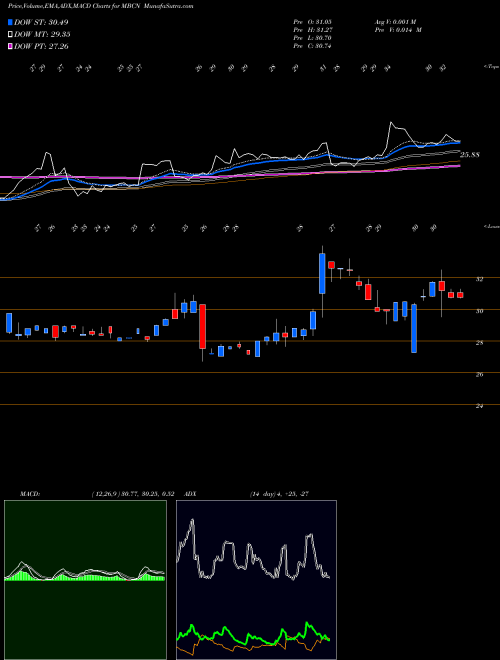Click the 24 price axis label
500x660 pixels.
coord(479,406)
